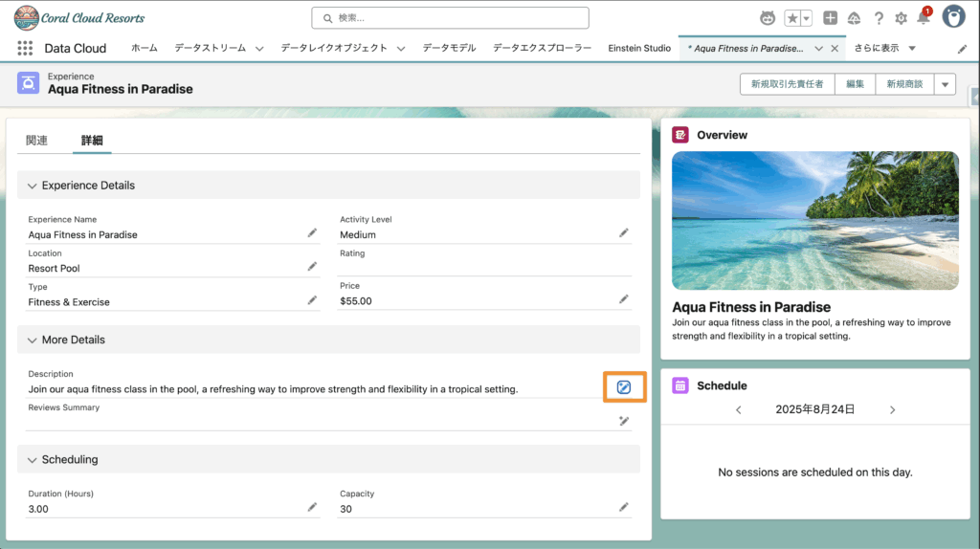The width and height of the screenshot is (980, 549).
Task: Open the Setup gear icon
Action: (901, 18)
